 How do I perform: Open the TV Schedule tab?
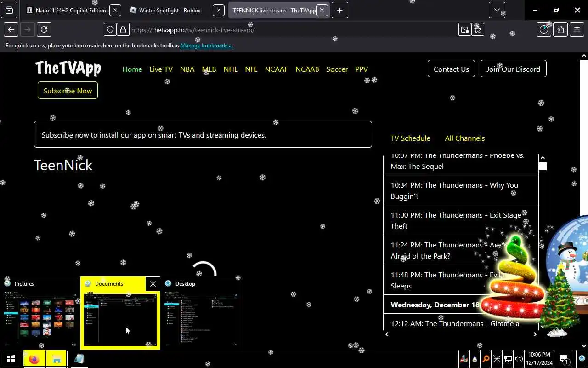pyautogui.click(x=410, y=138)
